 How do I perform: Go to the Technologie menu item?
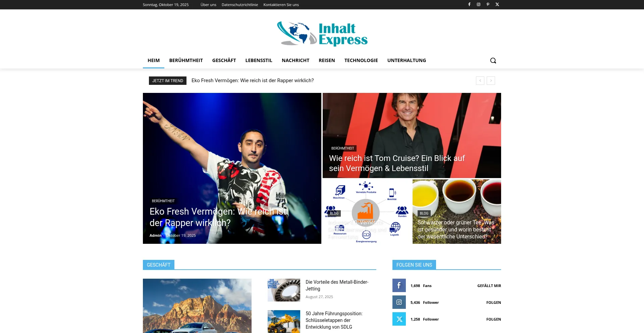point(361,60)
